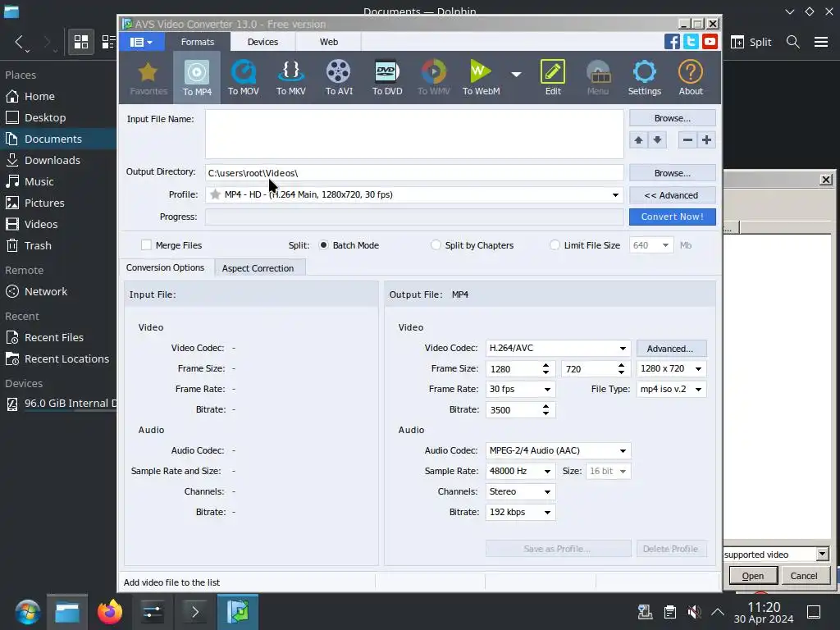Open the Settings gear icon
This screenshot has height=630, width=840.
click(645, 78)
